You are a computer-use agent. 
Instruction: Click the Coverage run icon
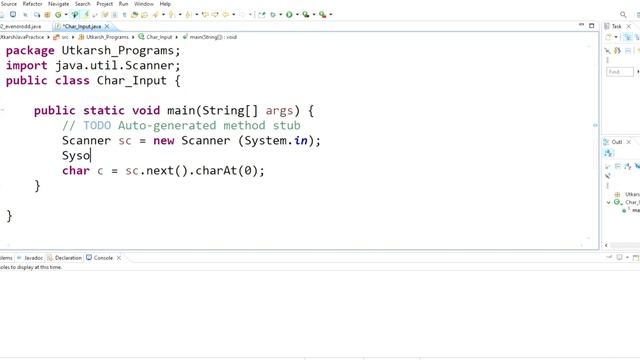(306, 15)
